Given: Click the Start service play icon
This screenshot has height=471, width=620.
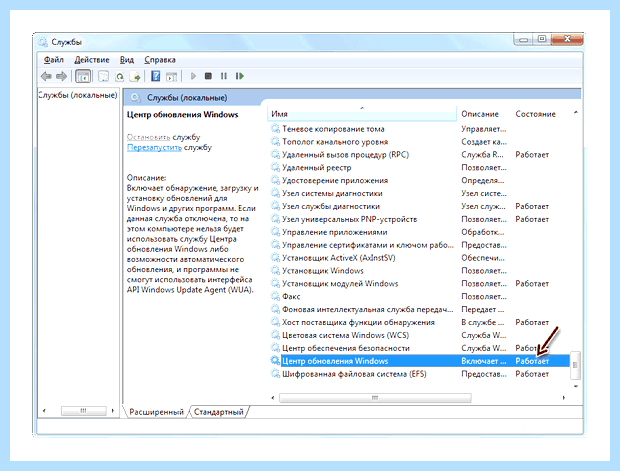Looking at the screenshot, I should tap(193, 76).
